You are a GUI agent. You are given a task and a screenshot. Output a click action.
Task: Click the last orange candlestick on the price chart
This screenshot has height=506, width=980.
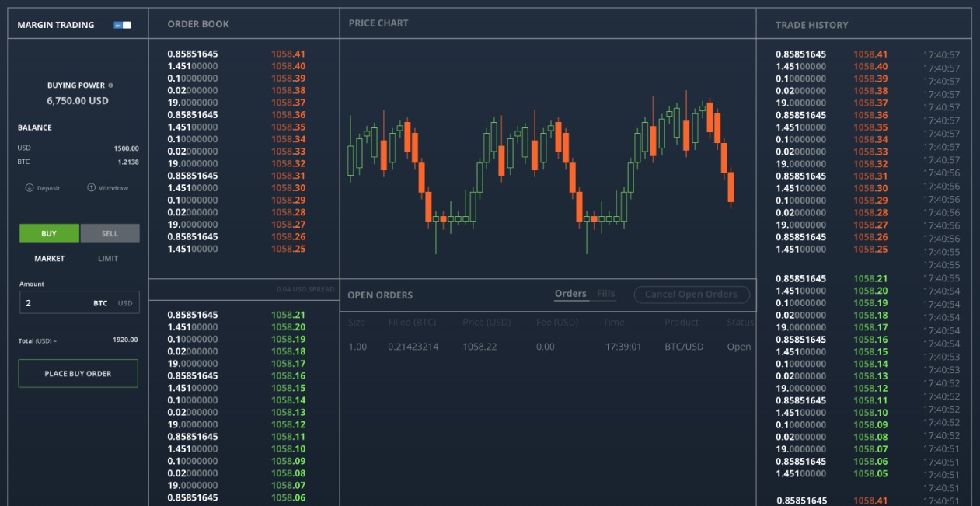(731, 187)
